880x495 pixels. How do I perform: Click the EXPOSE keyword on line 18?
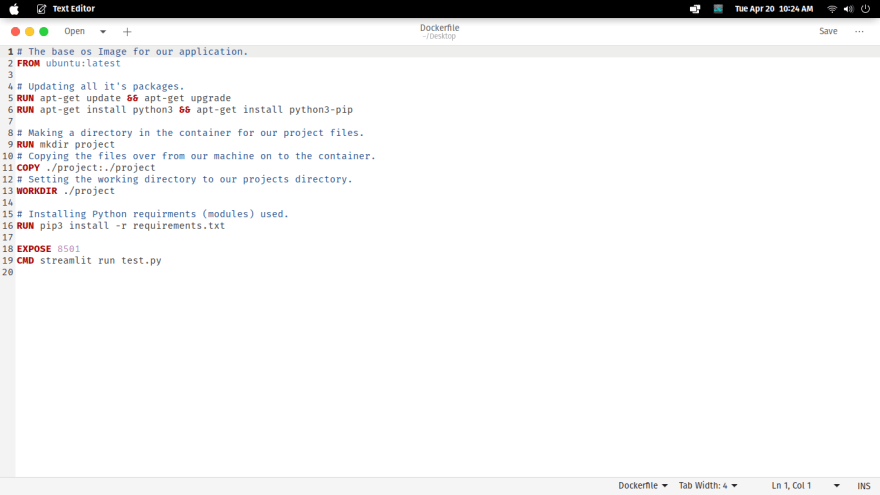point(34,249)
